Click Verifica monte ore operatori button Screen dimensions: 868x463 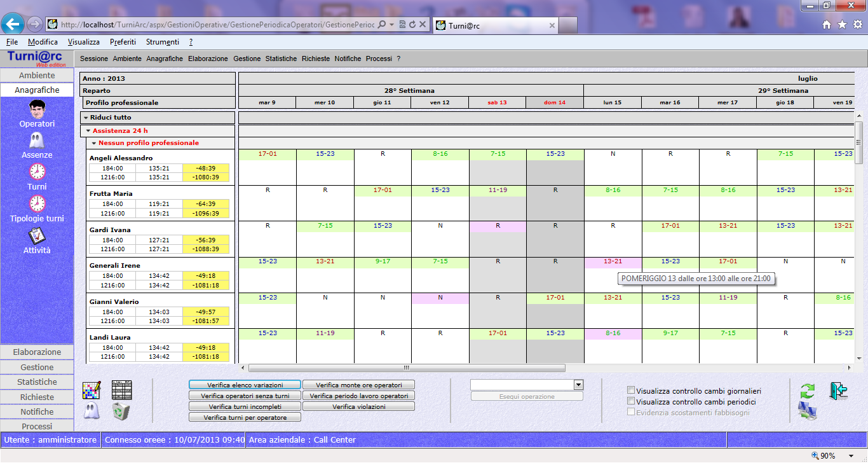coord(358,385)
